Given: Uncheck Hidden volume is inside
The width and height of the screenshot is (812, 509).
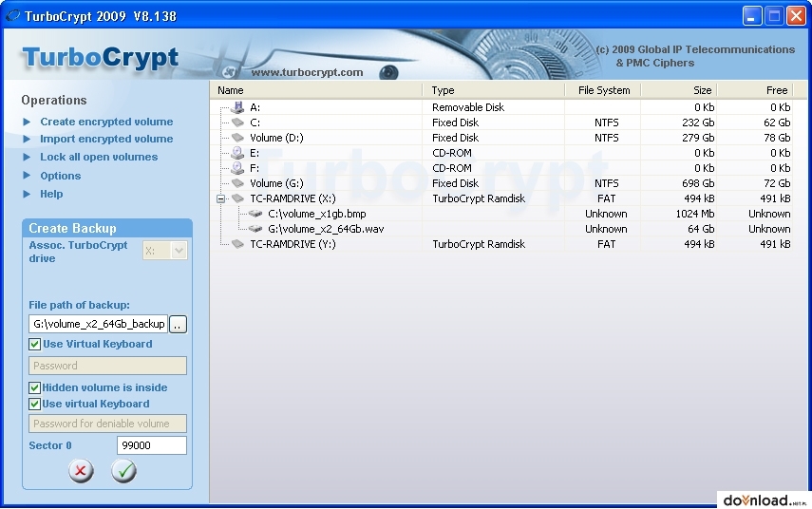Looking at the screenshot, I should pos(35,387).
